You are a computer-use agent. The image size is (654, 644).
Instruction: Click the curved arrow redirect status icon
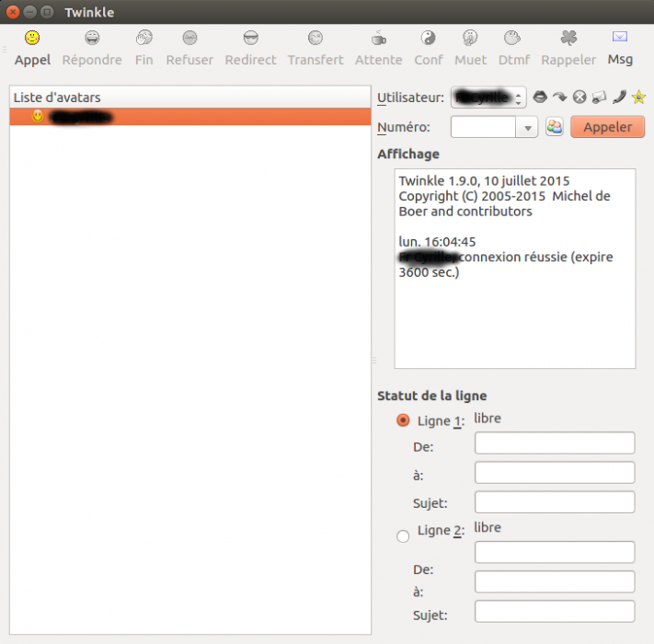(x=560, y=98)
